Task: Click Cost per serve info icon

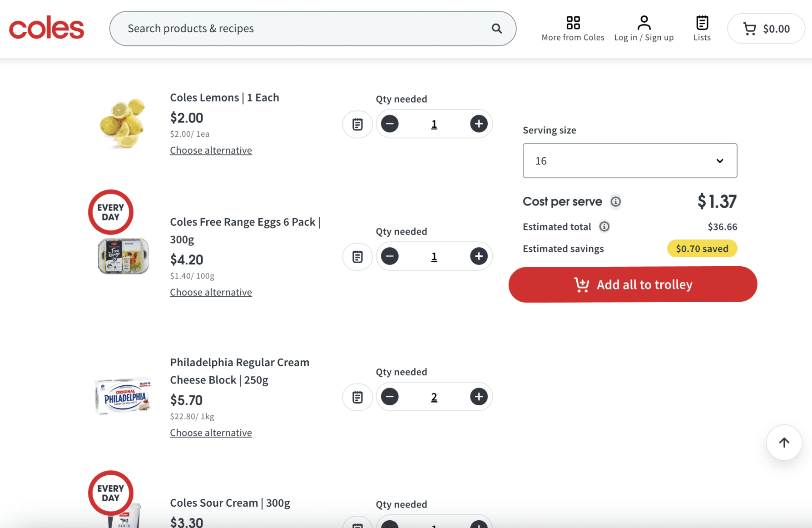Action: point(615,201)
